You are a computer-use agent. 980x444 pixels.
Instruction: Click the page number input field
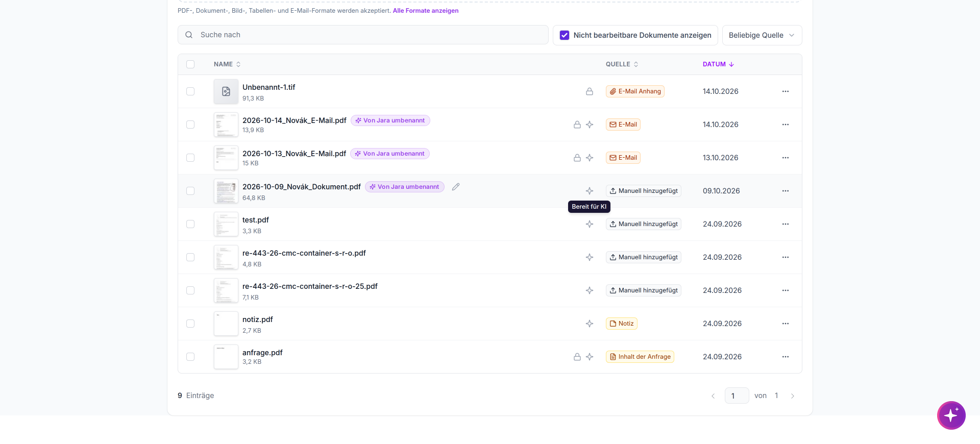[x=737, y=396]
